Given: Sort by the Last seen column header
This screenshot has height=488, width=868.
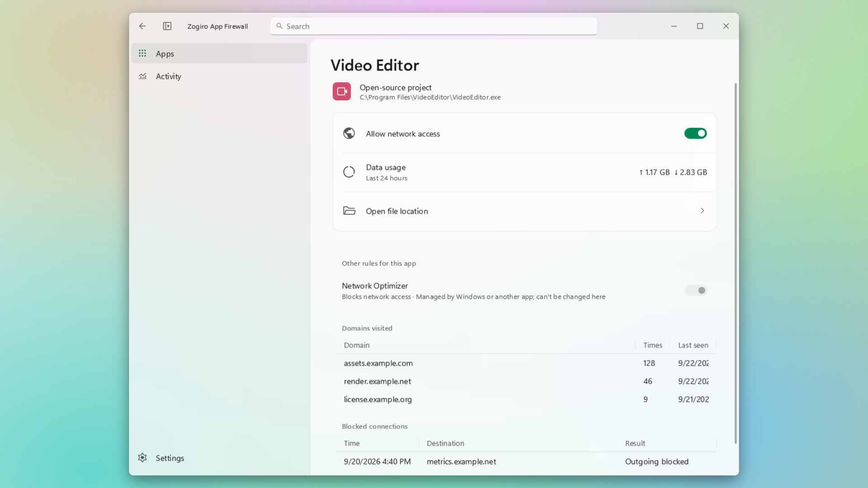Looking at the screenshot, I should (x=693, y=345).
